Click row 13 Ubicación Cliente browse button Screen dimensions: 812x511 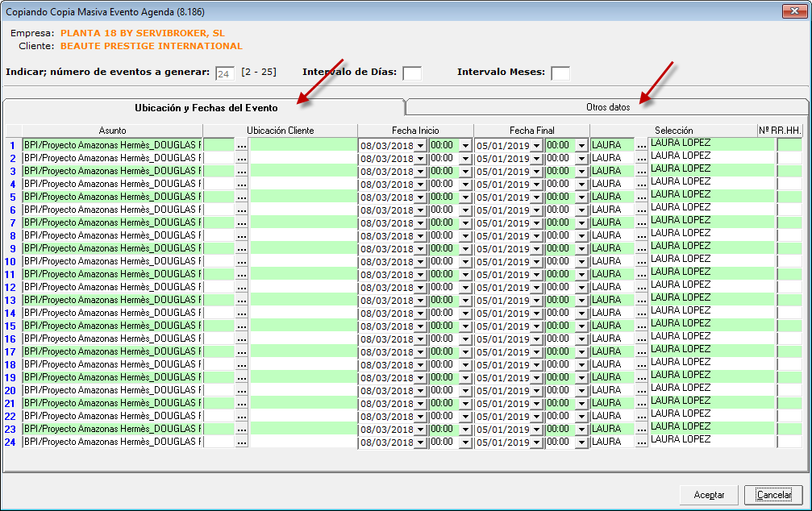pyautogui.click(x=242, y=301)
